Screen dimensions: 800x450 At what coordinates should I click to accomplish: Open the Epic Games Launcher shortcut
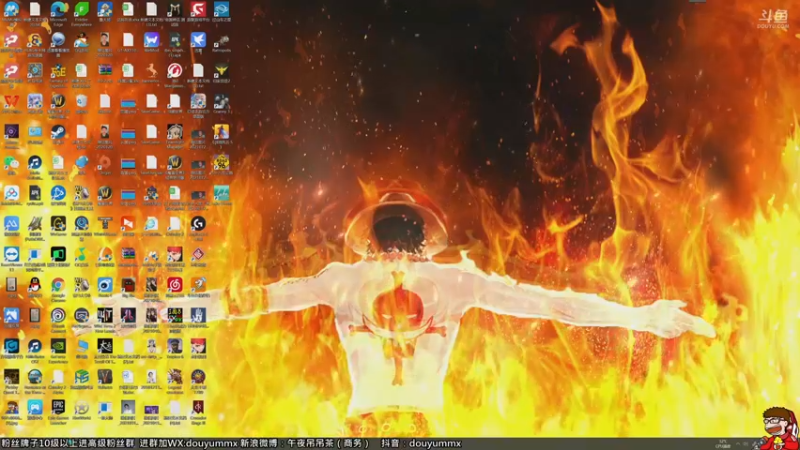[58, 407]
